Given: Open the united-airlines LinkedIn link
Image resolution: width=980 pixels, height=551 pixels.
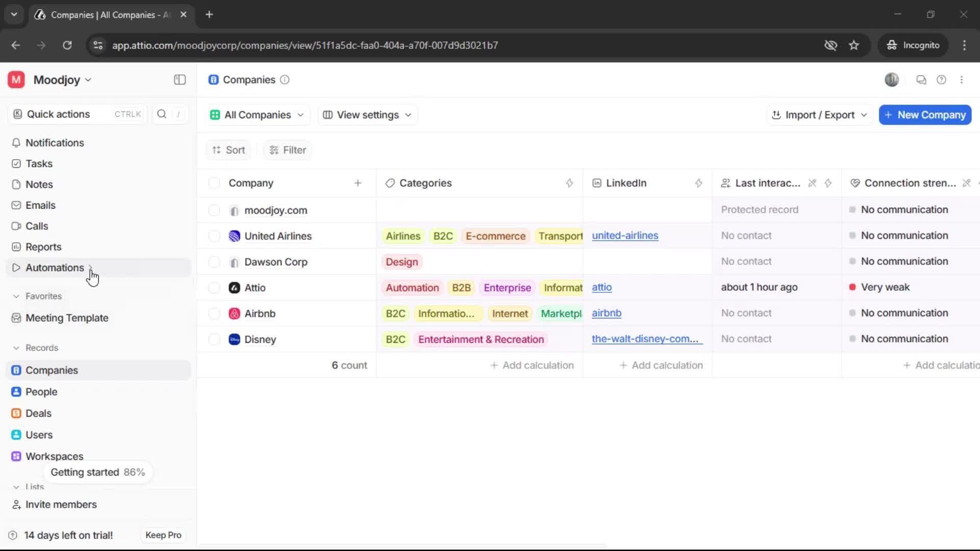Looking at the screenshot, I should [625, 236].
